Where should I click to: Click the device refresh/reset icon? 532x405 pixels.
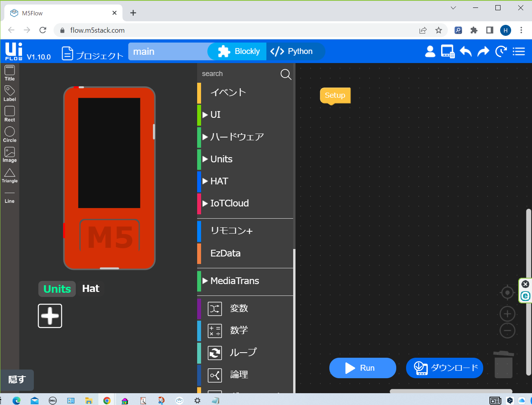(501, 51)
